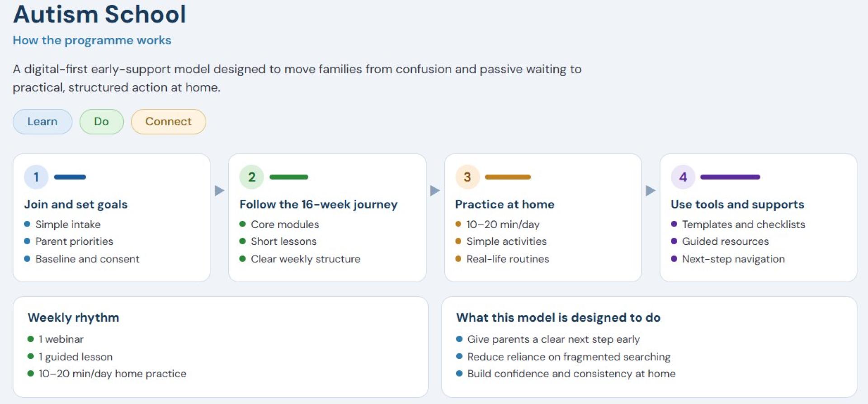Click the Autism School title
Screen dimensions: 868x404
pyautogui.click(x=99, y=14)
